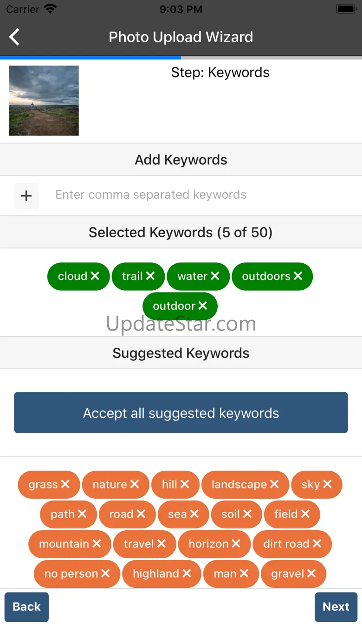Remove the 'man' suggested keyword
The height and width of the screenshot is (644, 362).
click(x=244, y=573)
